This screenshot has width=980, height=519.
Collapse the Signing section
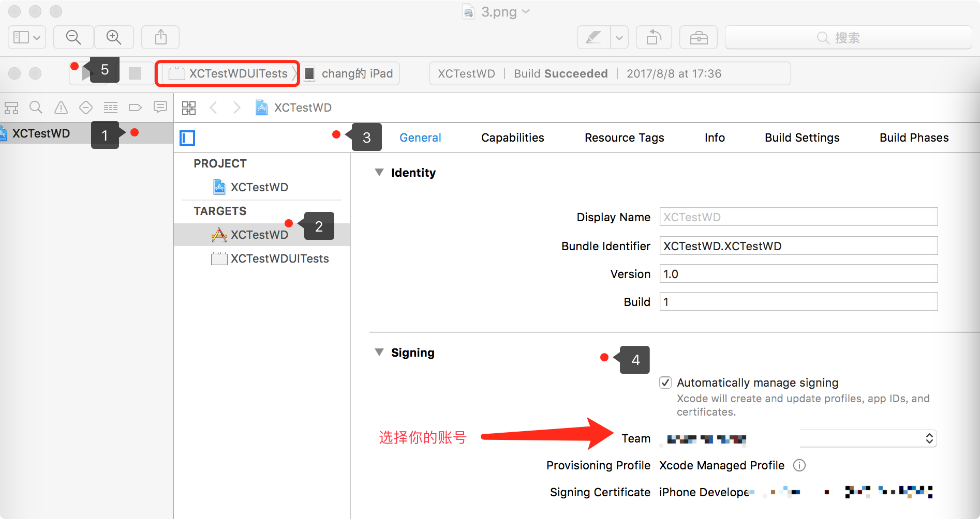pos(379,352)
